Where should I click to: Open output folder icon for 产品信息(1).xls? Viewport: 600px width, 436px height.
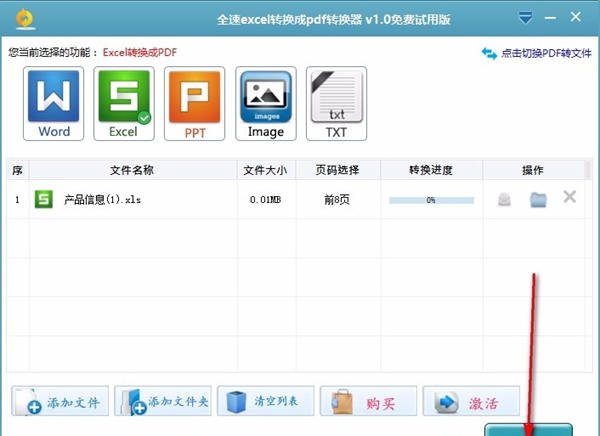pyautogui.click(x=538, y=199)
